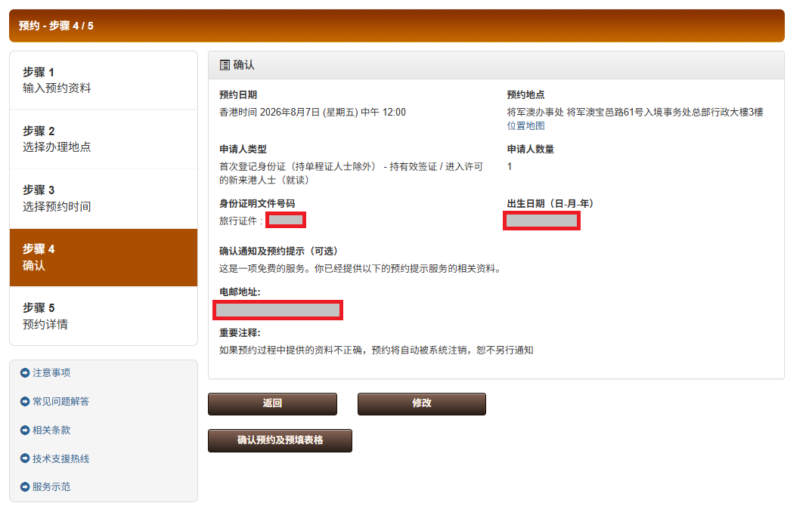This screenshot has width=812, height=528.
Task: Click the arrow icon beside 相关条款
Action: [24, 431]
